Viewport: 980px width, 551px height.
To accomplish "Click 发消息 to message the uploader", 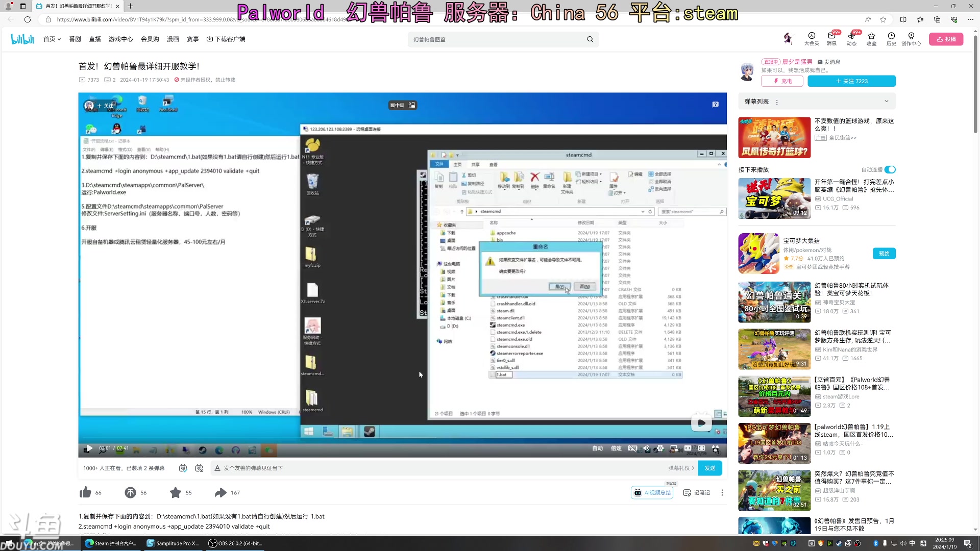I will [829, 62].
